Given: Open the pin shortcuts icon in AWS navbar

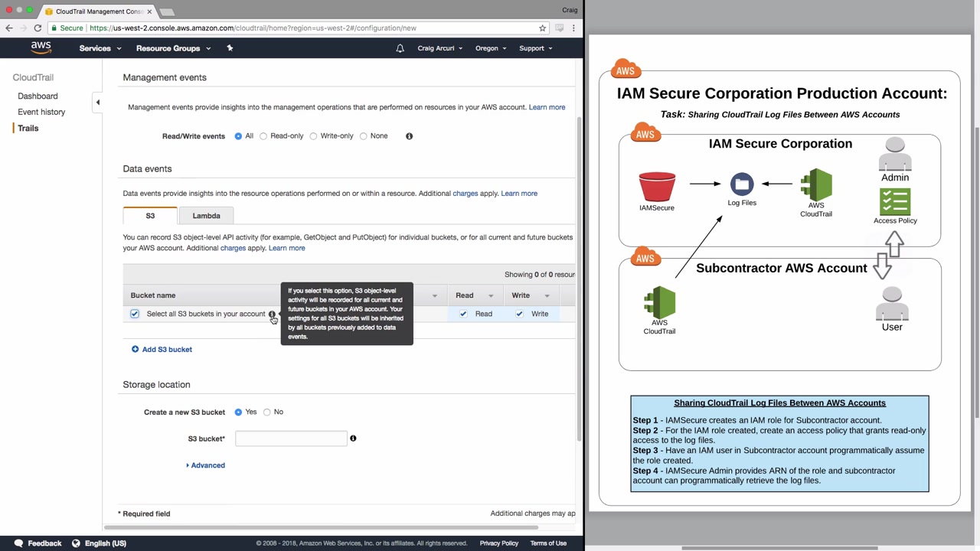Looking at the screenshot, I should [230, 48].
